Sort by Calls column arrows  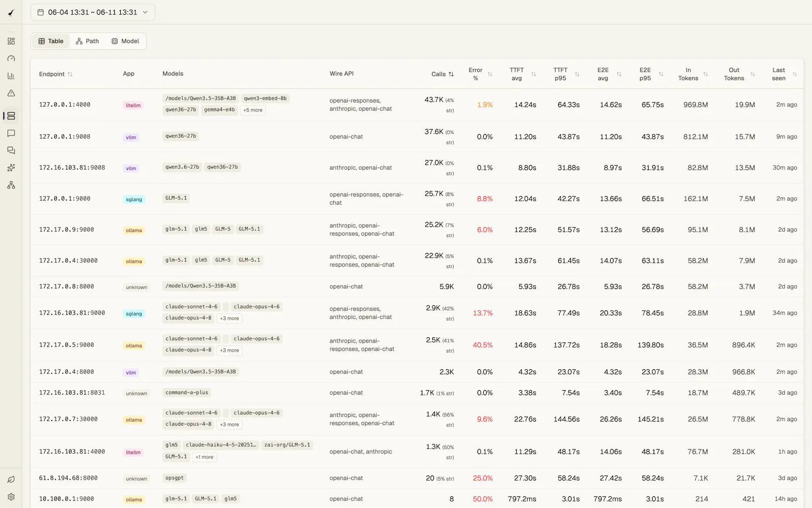click(451, 74)
